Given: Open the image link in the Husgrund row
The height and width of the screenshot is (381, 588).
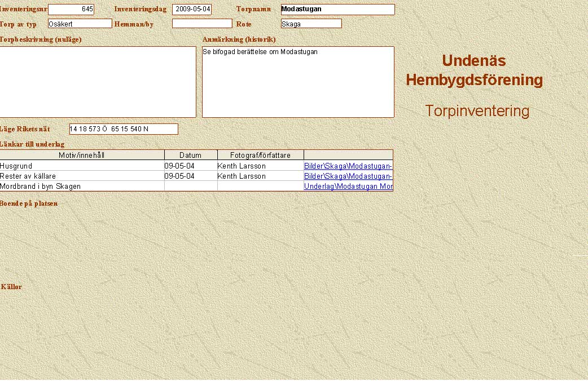Looking at the screenshot, I should coord(348,166).
